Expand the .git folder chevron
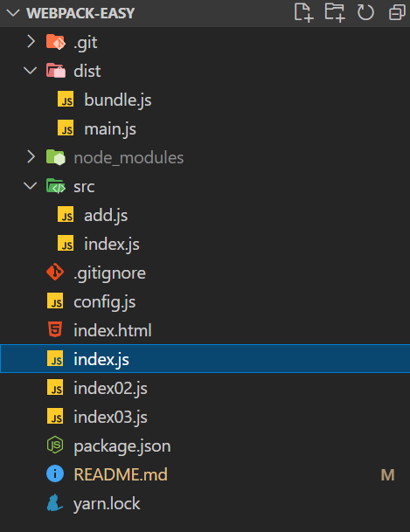The height and width of the screenshot is (532, 410). 31,42
